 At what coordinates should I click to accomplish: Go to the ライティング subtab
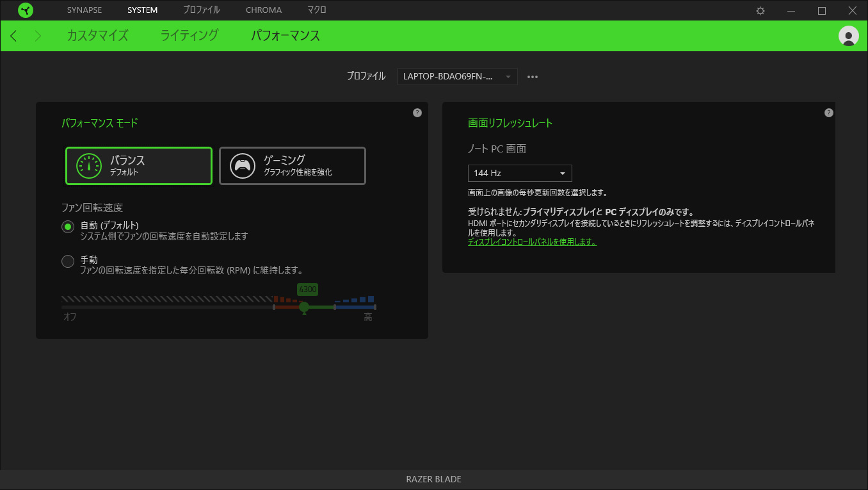tap(189, 36)
